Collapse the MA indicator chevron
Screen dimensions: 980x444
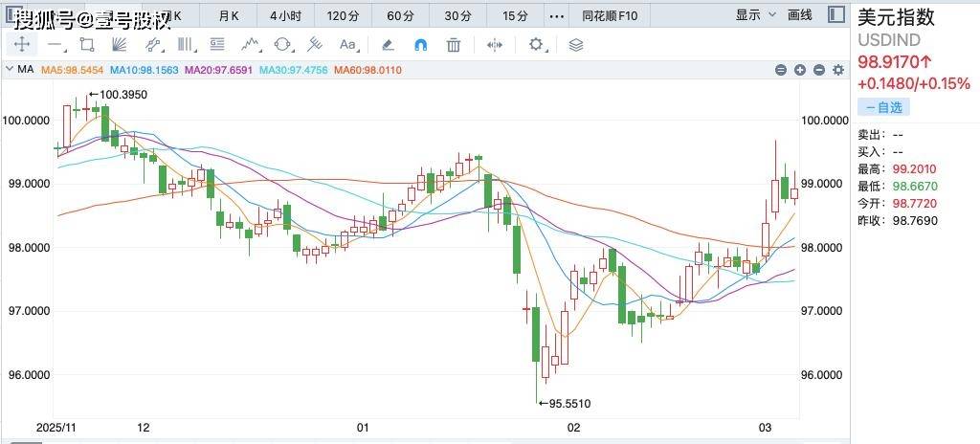[x=9, y=70]
